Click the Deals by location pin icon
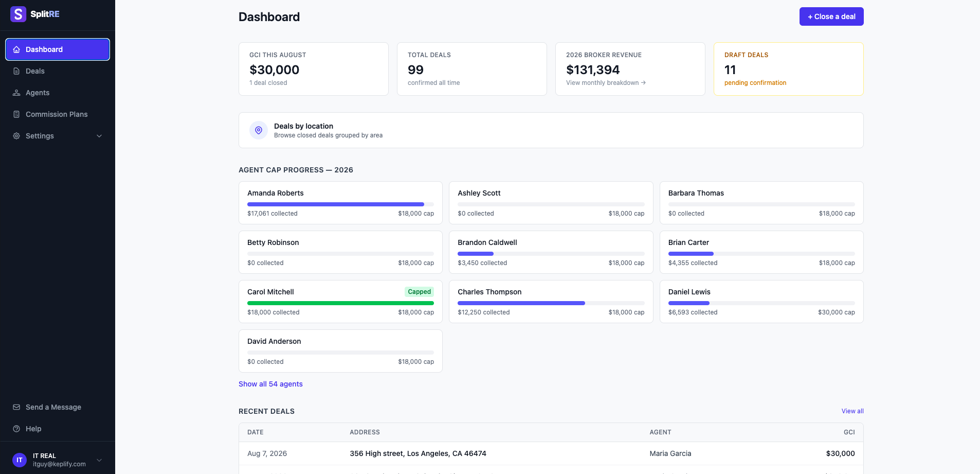The image size is (980, 474). pos(259,130)
